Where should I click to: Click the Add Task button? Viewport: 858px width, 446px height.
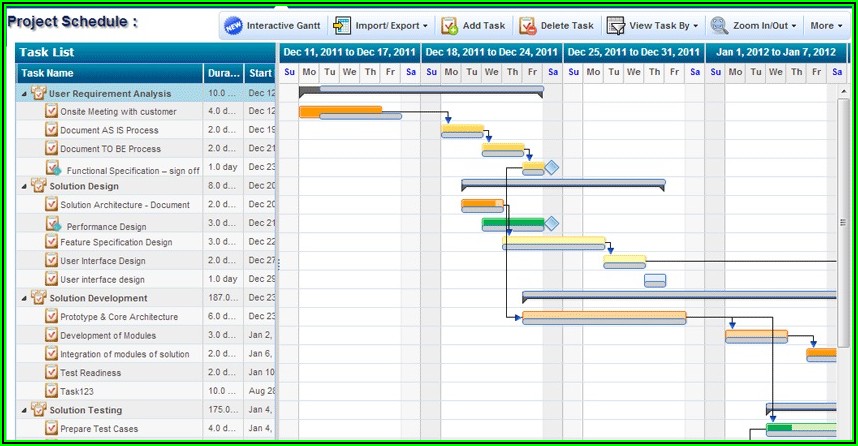point(473,26)
